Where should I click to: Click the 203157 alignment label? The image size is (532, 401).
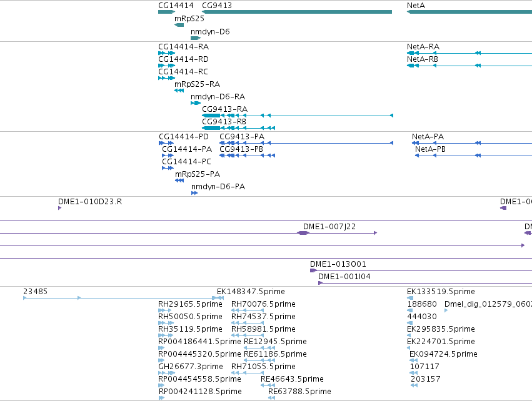[426, 379]
